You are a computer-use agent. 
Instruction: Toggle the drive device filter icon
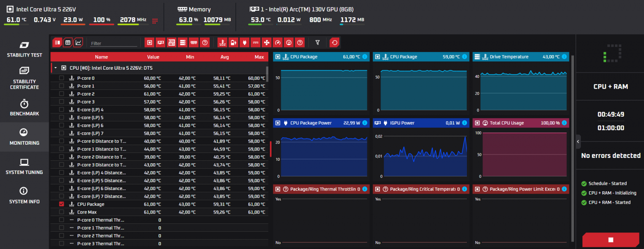[182, 42]
